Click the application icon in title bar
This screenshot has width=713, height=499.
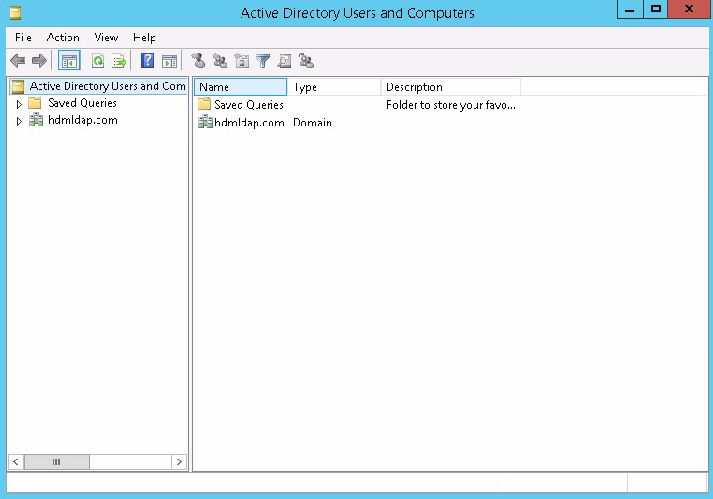[x=15, y=13]
